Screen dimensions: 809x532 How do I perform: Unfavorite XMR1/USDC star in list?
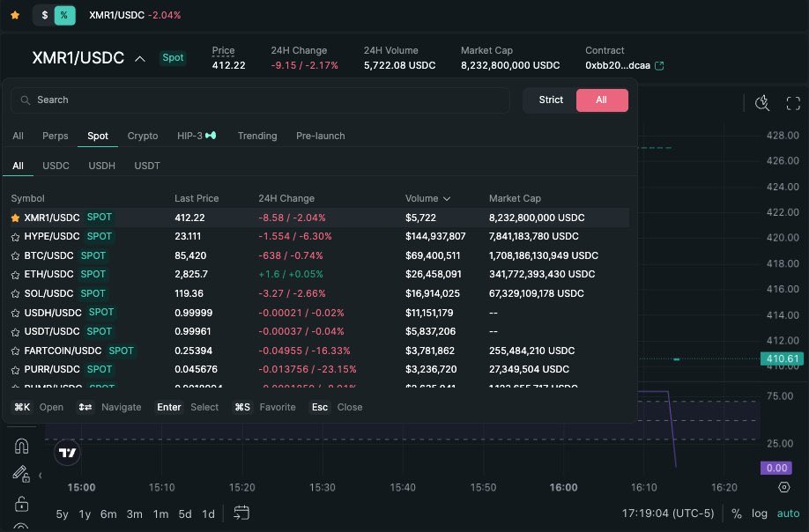[16, 218]
